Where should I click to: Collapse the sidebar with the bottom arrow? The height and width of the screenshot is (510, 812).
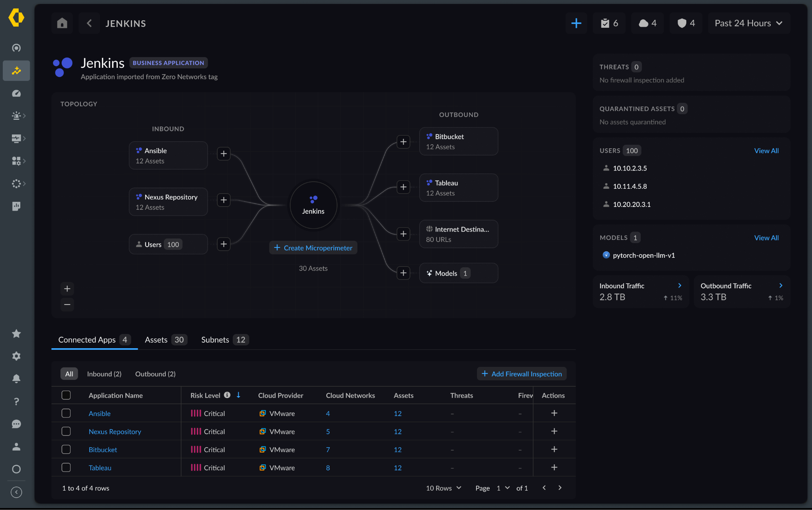(x=16, y=492)
